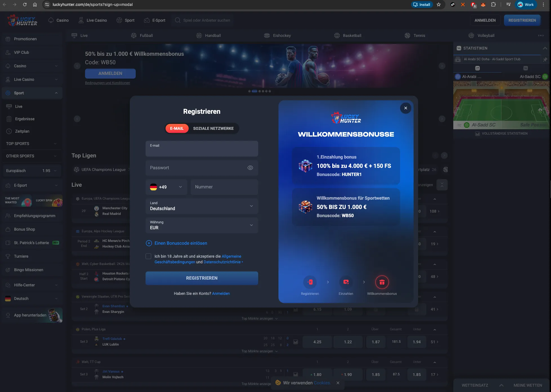Screen dimensions: 551x392
Task: Open VIP Club in sidebar
Action: [x=32, y=52]
